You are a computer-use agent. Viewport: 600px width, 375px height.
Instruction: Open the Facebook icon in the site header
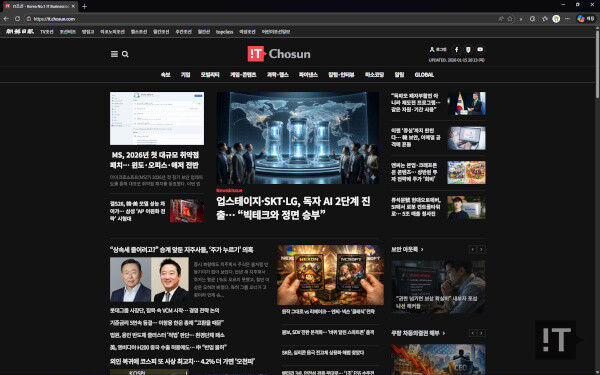(456, 49)
